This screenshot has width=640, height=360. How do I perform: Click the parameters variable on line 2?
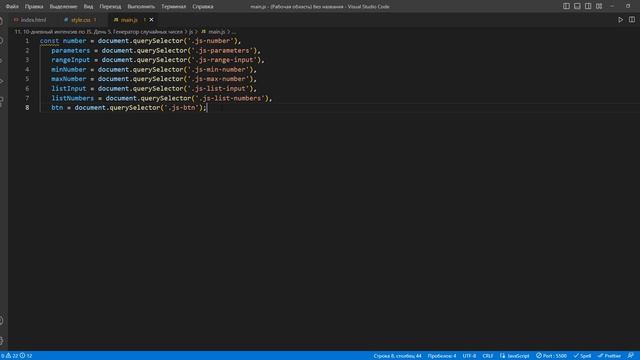click(71, 51)
